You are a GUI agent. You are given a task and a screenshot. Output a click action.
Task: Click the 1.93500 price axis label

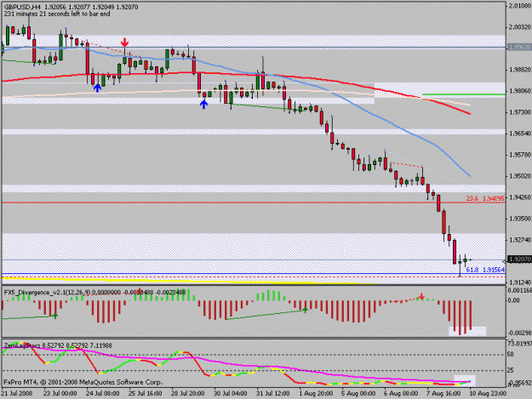pyautogui.click(x=520, y=219)
